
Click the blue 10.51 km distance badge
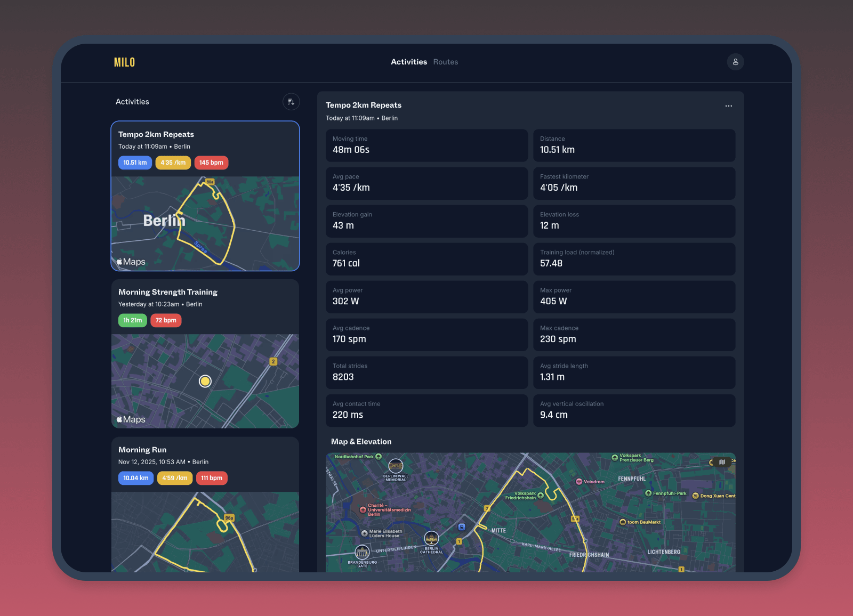click(x=135, y=163)
